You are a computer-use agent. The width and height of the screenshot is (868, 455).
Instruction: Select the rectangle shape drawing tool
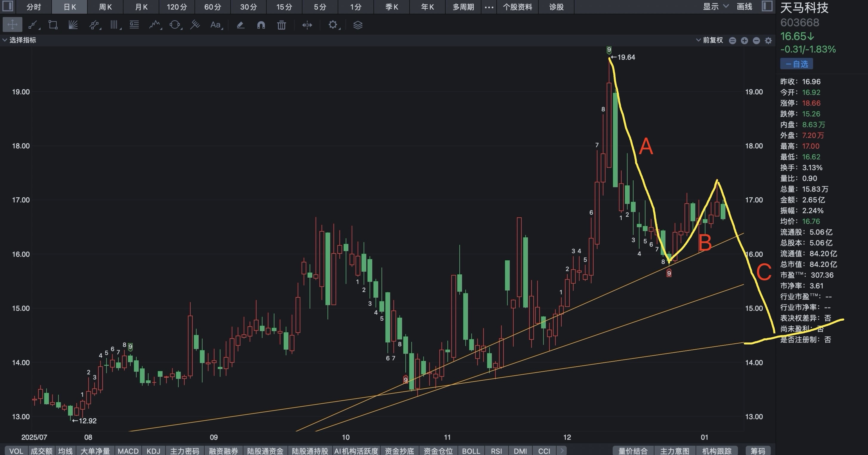point(53,25)
